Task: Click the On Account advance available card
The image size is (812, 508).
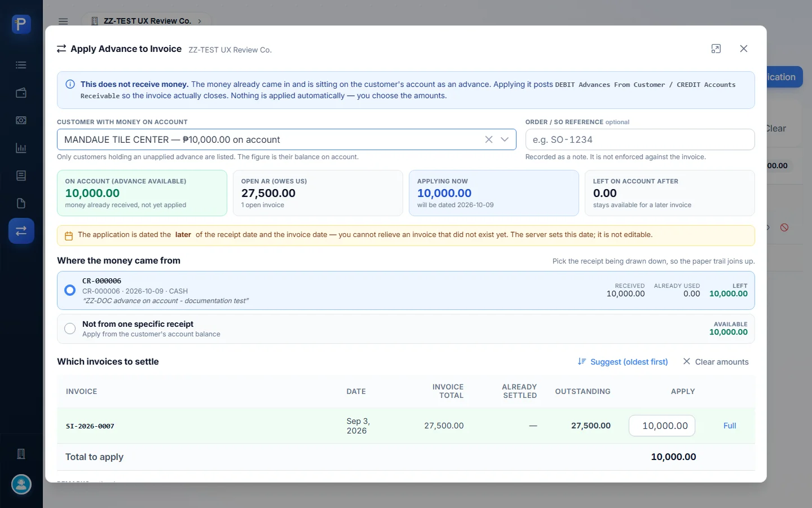Action: (142, 193)
